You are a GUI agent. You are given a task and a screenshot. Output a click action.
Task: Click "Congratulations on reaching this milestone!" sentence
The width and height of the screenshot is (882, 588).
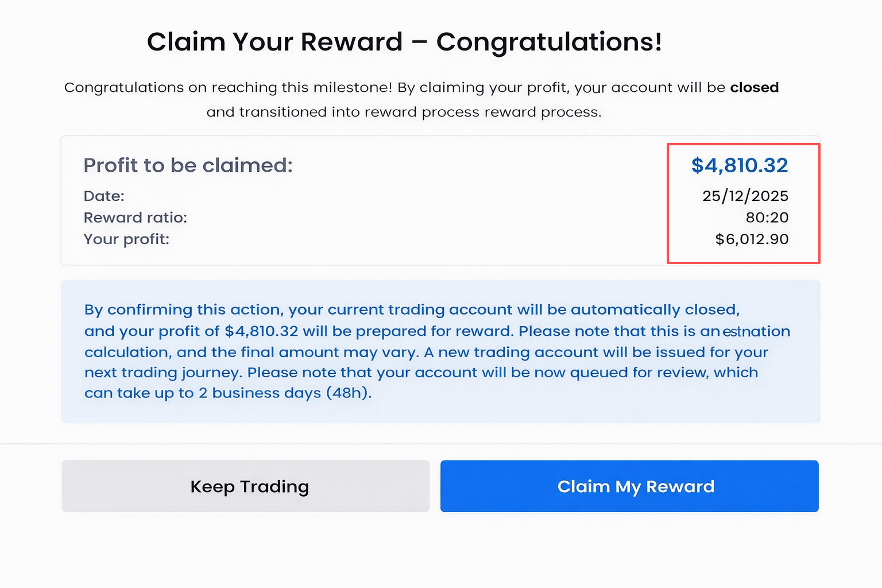click(x=228, y=87)
